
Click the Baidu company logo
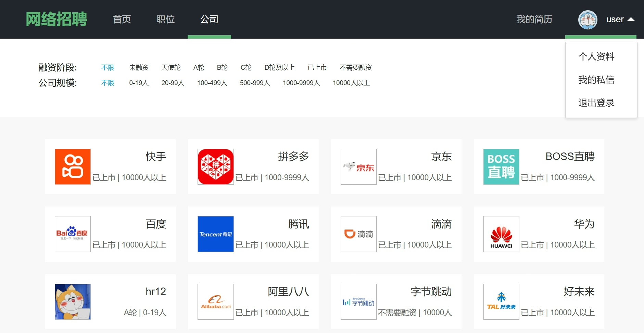coord(73,234)
